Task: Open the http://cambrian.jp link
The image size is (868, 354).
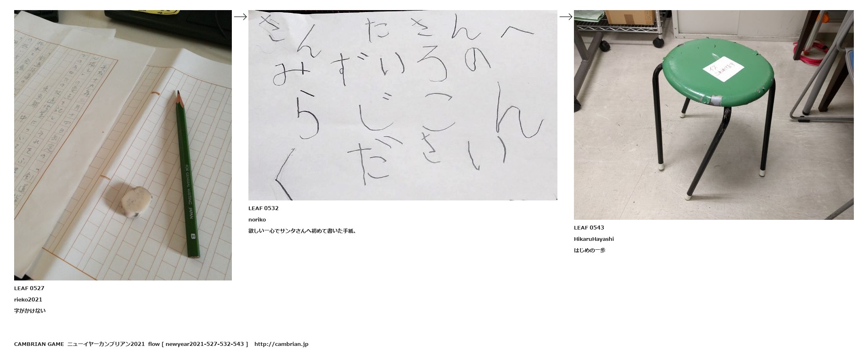Action: [x=281, y=344]
